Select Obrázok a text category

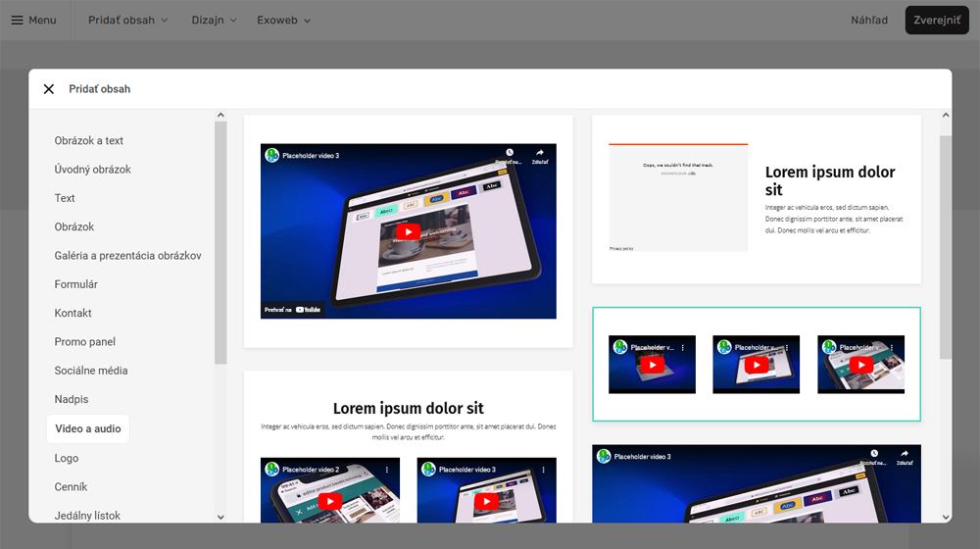tap(89, 141)
